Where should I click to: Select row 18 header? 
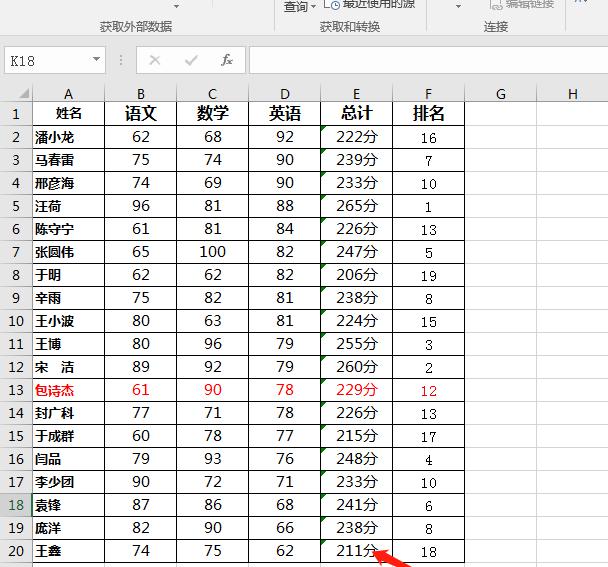[x=16, y=505]
